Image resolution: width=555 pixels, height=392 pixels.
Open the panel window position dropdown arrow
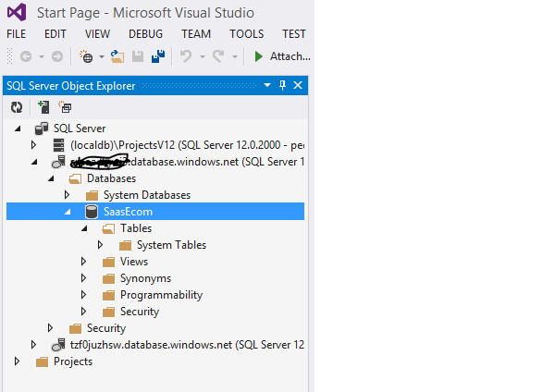[x=267, y=85]
